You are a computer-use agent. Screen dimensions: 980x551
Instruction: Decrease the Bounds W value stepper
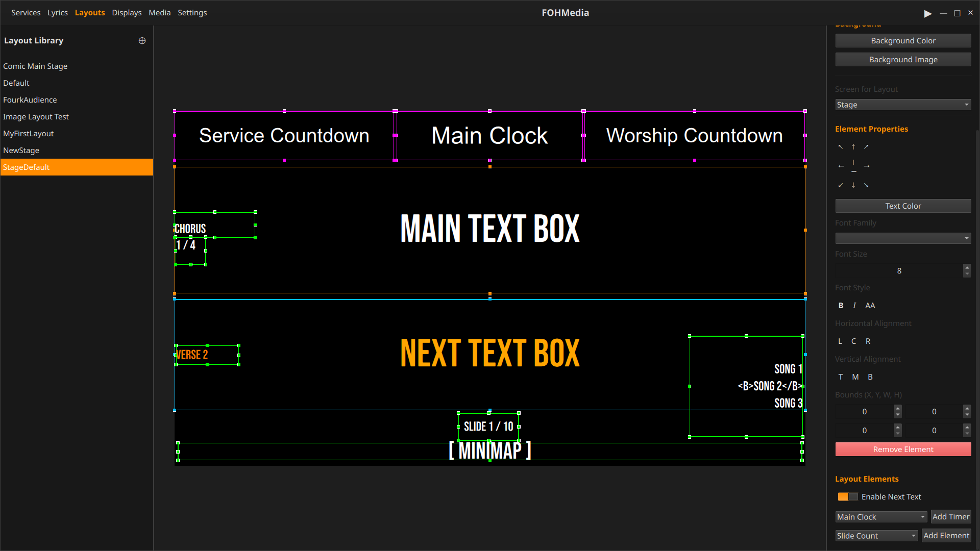pyautogui.click(x=897, y=434)
